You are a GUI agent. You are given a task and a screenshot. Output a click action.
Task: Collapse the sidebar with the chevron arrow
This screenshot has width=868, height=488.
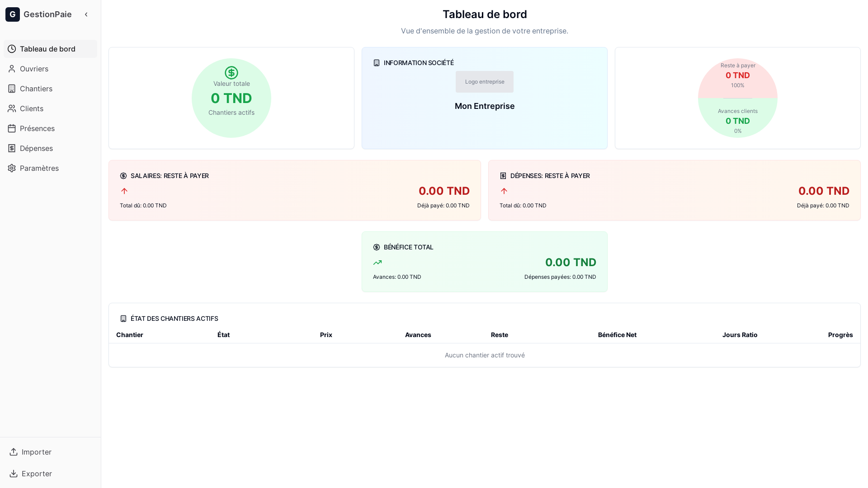(x=86, y=14)
